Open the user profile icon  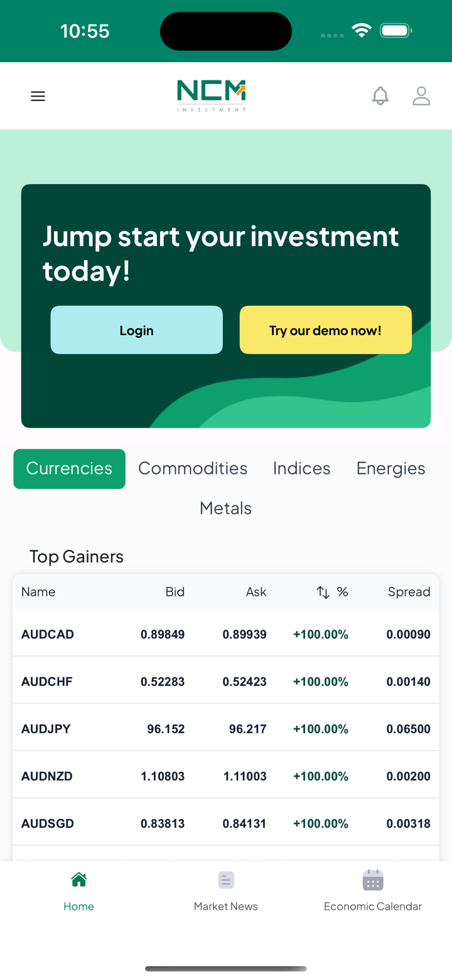click(x=421, y=96)
